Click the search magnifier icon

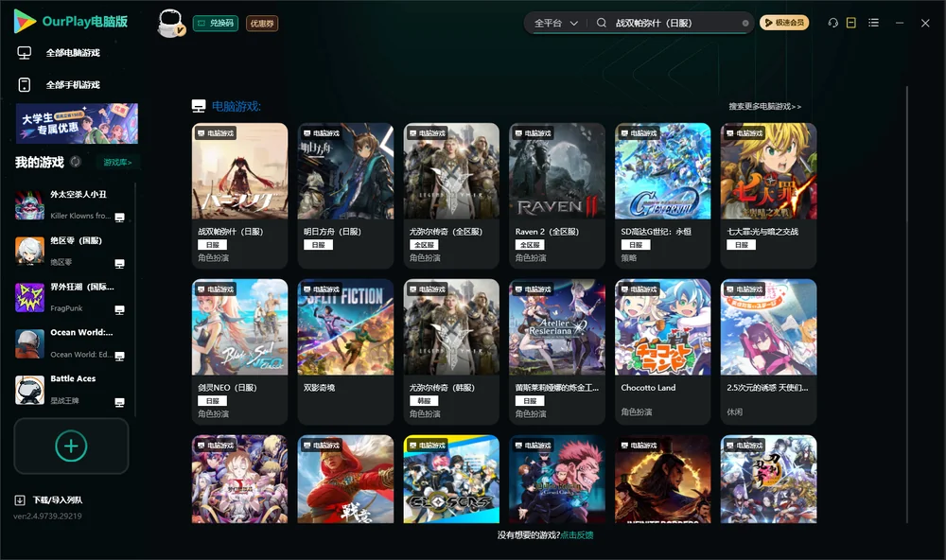coord(602,23)
